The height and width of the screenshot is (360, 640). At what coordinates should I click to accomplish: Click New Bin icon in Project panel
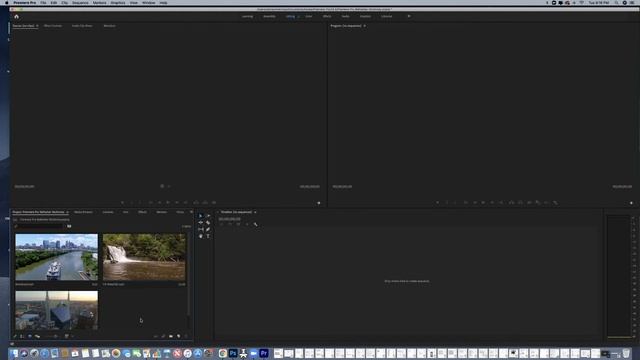tap(171, 336)
